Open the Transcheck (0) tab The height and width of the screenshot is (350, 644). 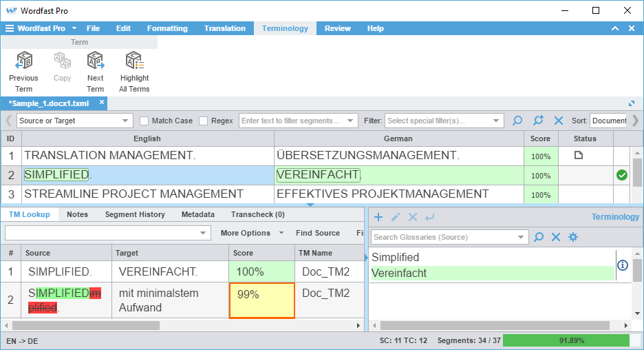258,214
